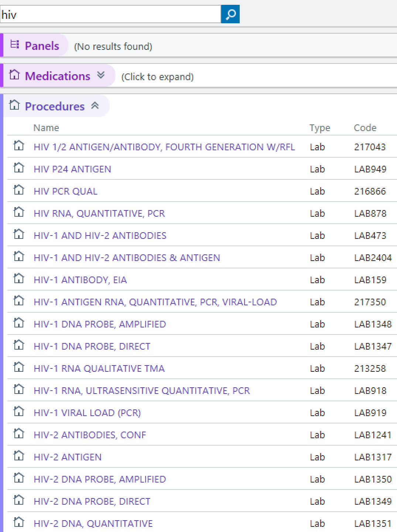The width and height of the screenshot is (397, 532).
Task: Collapse the Procedures section chevron
Action: (95, 106)
